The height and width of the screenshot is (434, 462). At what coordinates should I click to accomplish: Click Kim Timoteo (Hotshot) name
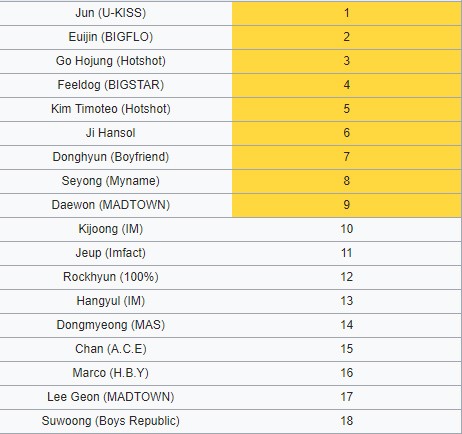click(x=111, y=109)
